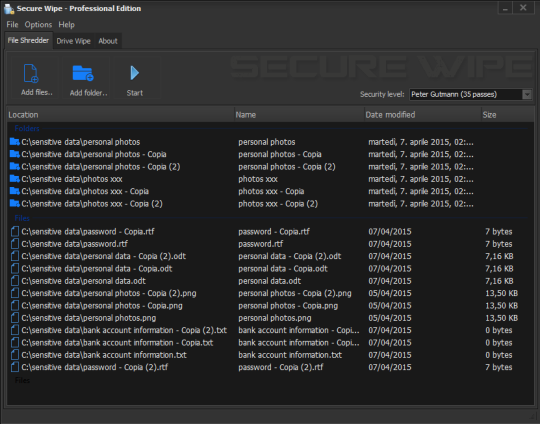Click file icon of password.rtf row
The height and width of the screenshot is (424, 540).
(15, 244)
